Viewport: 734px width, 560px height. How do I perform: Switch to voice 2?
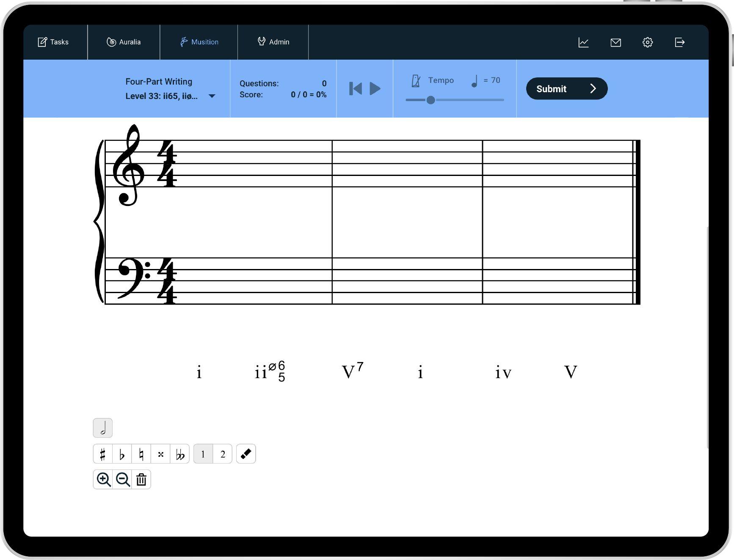[x=223, y=454]
